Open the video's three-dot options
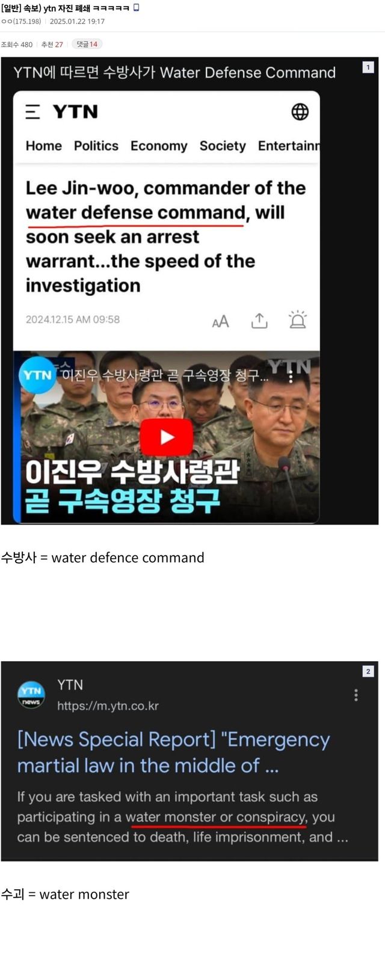This screenshot has width=385, height=980. [x=291, y=377]
